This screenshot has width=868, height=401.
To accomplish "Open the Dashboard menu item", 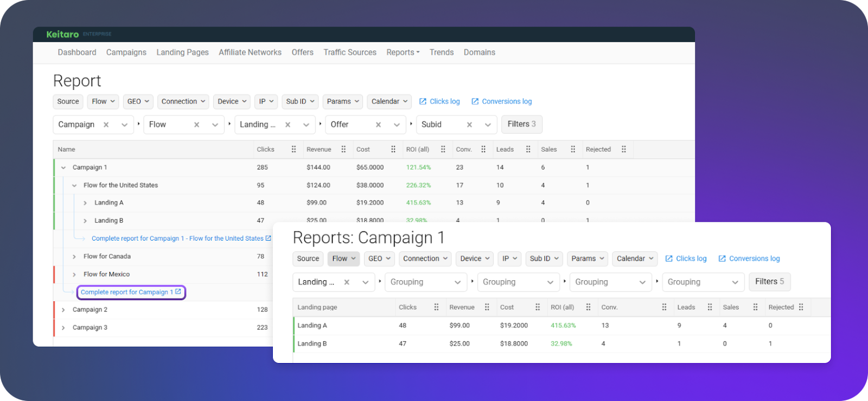I will tap(77, 53).
